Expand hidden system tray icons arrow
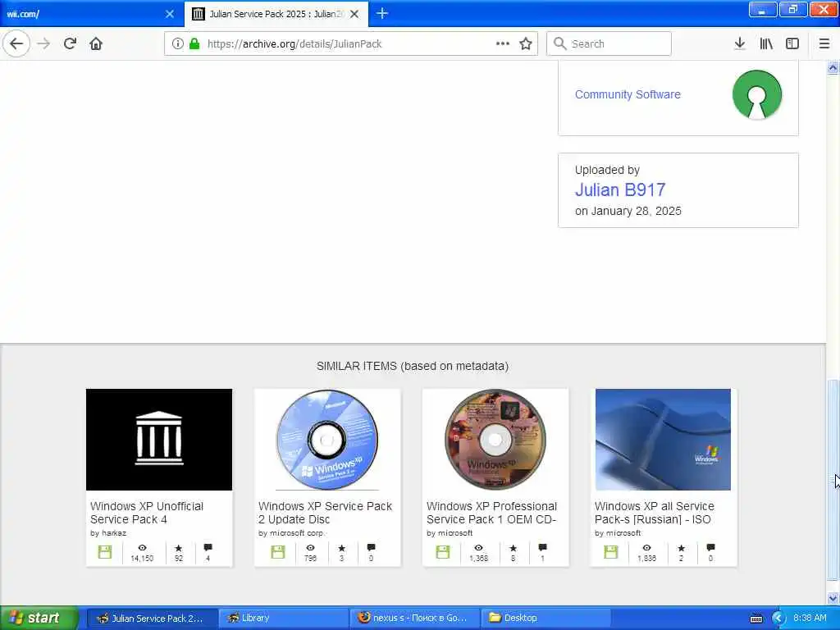 tap(778, 619)
